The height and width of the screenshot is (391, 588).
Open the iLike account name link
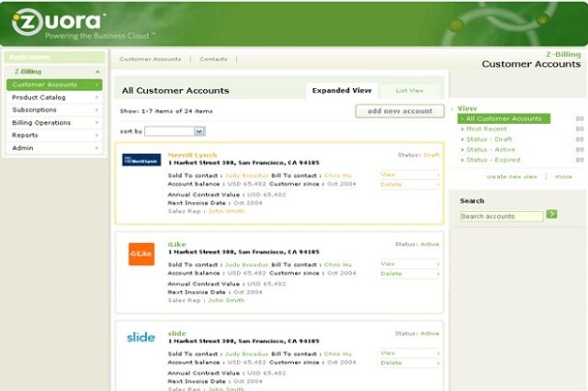pos(176,244)
